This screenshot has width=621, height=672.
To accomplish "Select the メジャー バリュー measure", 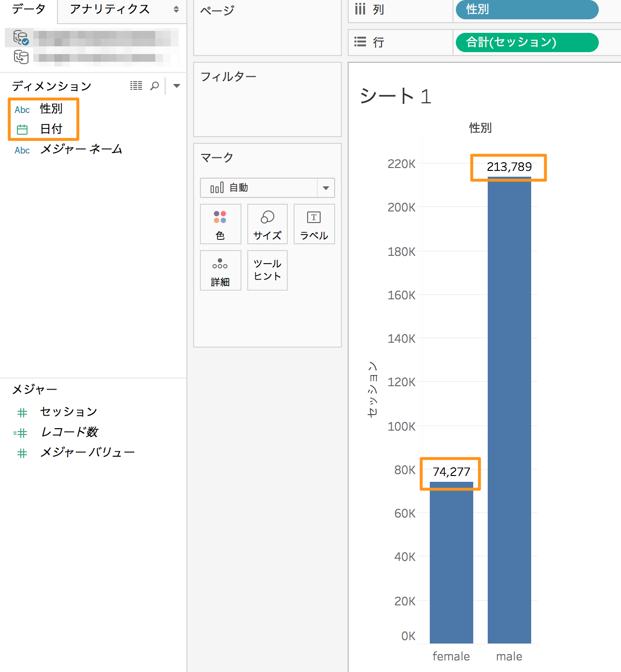I will tap(87, 452).
